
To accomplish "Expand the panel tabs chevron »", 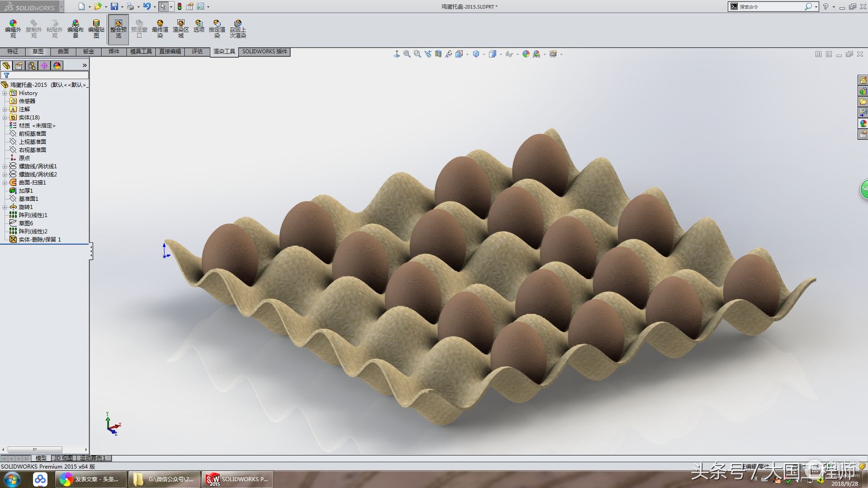I will click(85, 66).
